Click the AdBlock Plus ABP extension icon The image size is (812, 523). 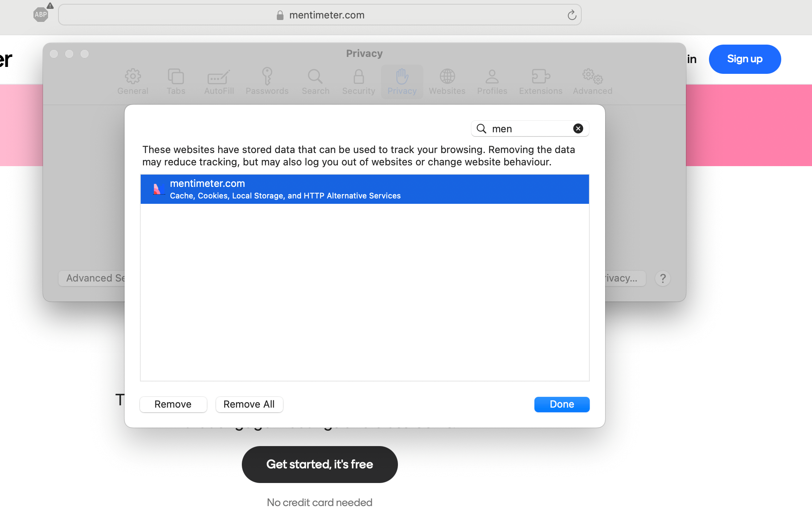tap(41, 15)
